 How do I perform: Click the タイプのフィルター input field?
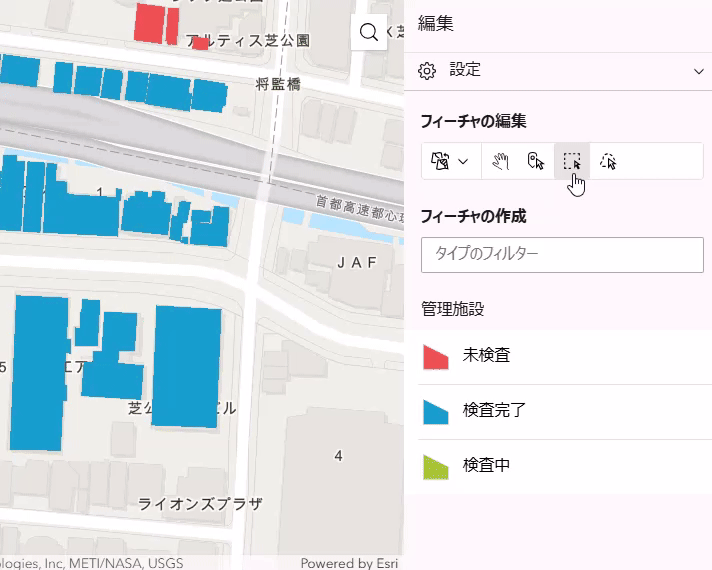point(562,254)
